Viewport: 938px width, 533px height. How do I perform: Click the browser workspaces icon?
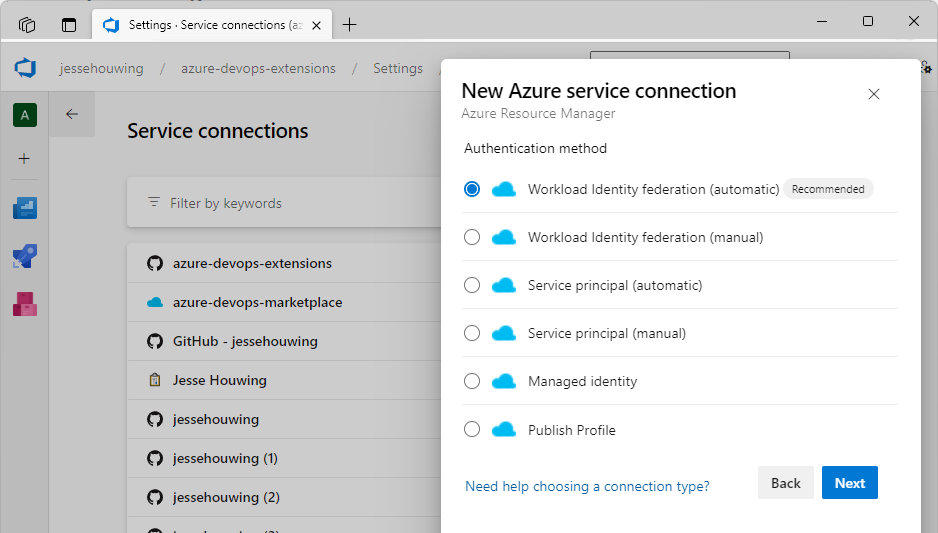(27, 24)
